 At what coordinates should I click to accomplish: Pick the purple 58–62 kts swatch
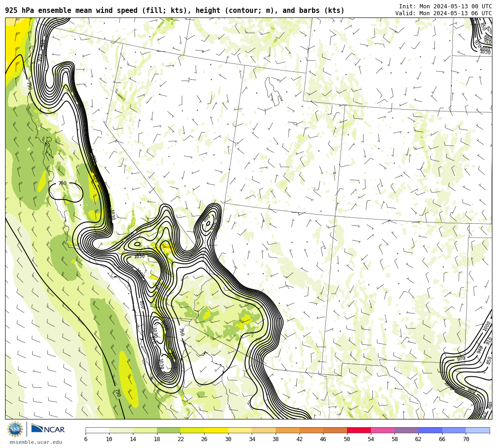click(x=406, y=430)
